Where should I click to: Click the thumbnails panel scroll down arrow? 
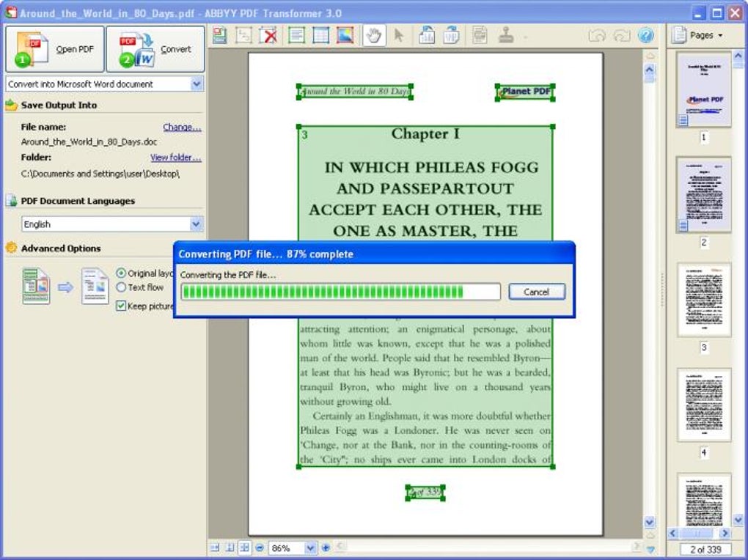coord(738,520)
